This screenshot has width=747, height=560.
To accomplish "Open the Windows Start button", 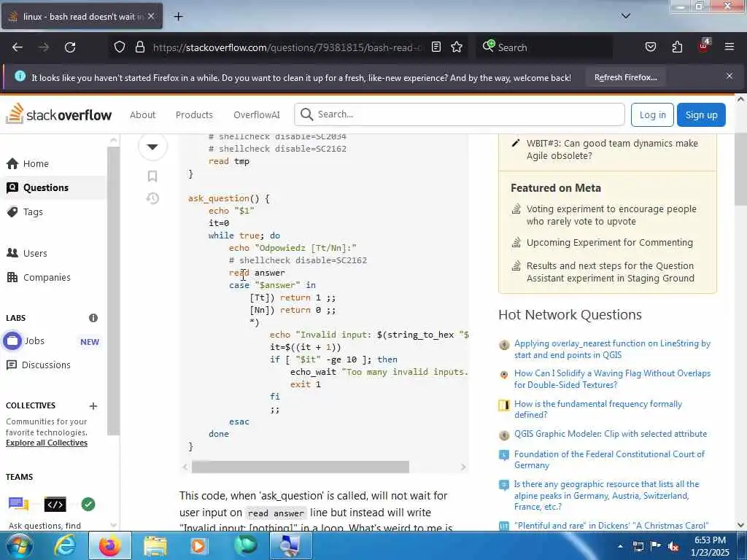I will (x=18, y=545).
